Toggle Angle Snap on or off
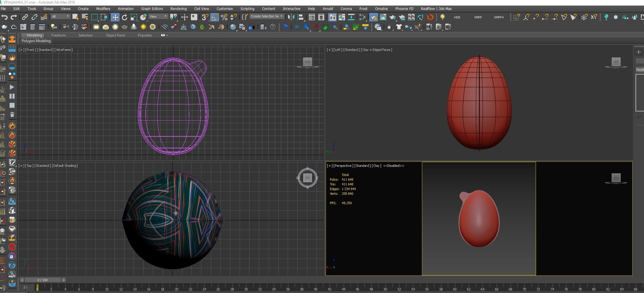 215,17
